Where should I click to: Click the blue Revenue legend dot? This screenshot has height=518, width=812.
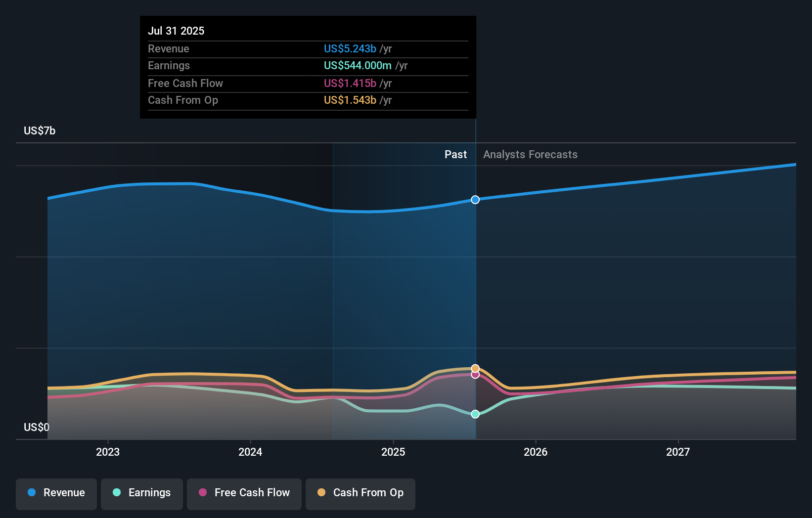31,493
